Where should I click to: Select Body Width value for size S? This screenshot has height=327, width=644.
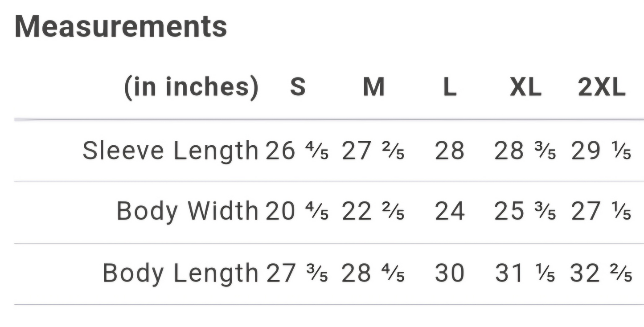[x=297, y=211]
